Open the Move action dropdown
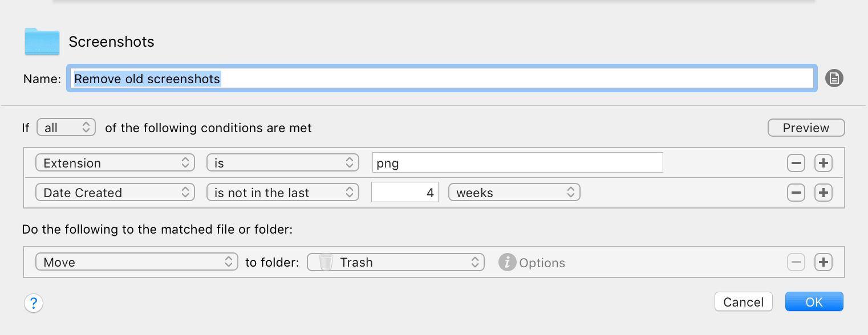 pos(137,262)
